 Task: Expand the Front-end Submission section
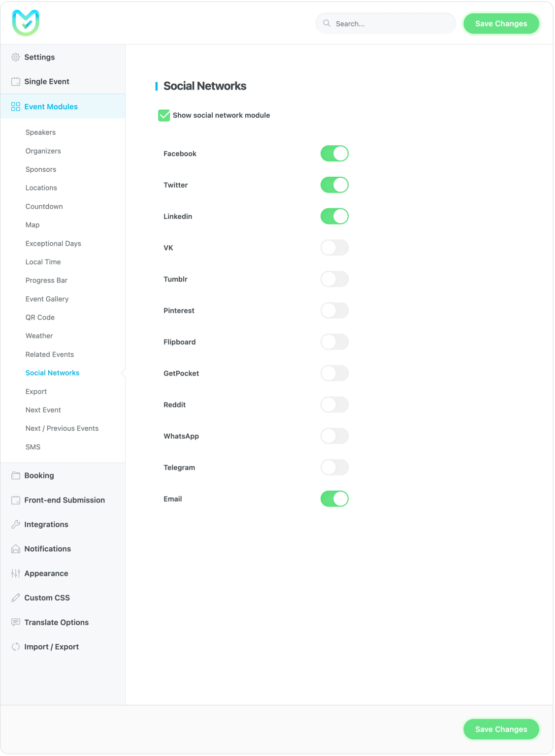tap(65, 500)
